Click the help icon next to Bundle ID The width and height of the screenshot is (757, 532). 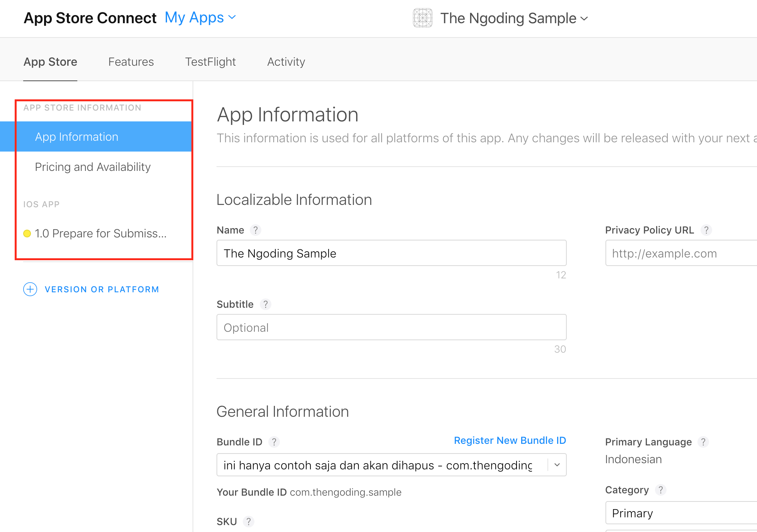point(274,442)
